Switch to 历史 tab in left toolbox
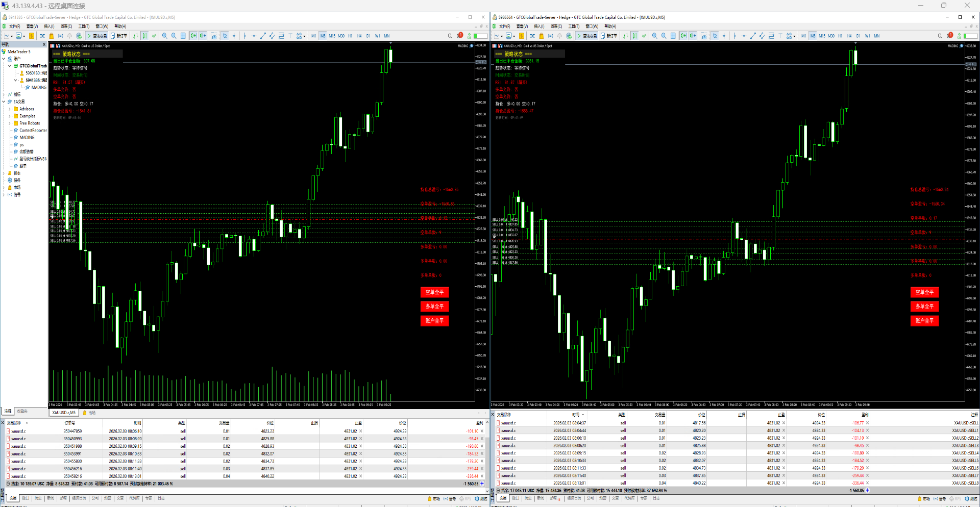The width and height of the screenshot is (980, 507). (38, 498)
